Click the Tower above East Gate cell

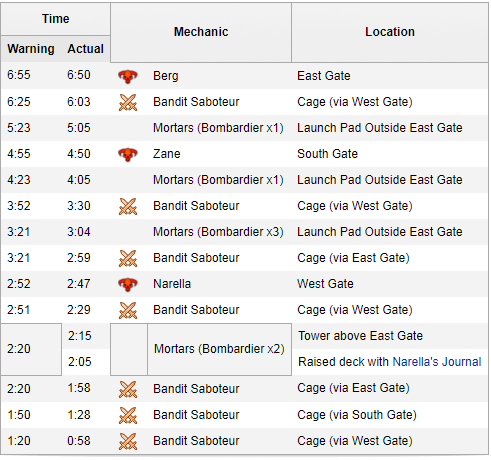click(390, 336)
